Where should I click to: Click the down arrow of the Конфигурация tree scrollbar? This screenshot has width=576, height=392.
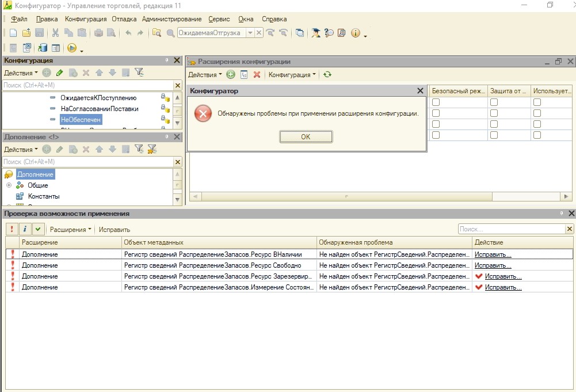(177, 123)
